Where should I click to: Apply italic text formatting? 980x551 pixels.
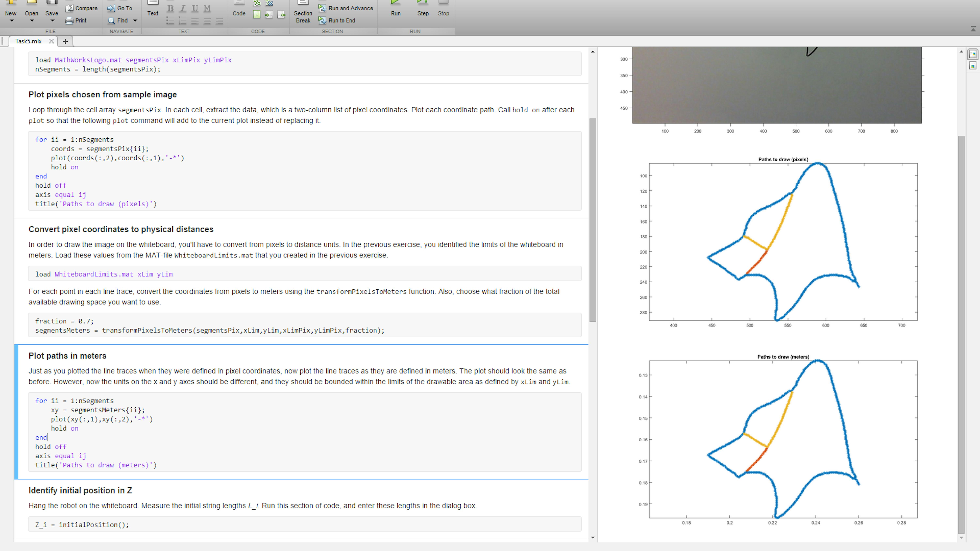(x=183, y=8)
